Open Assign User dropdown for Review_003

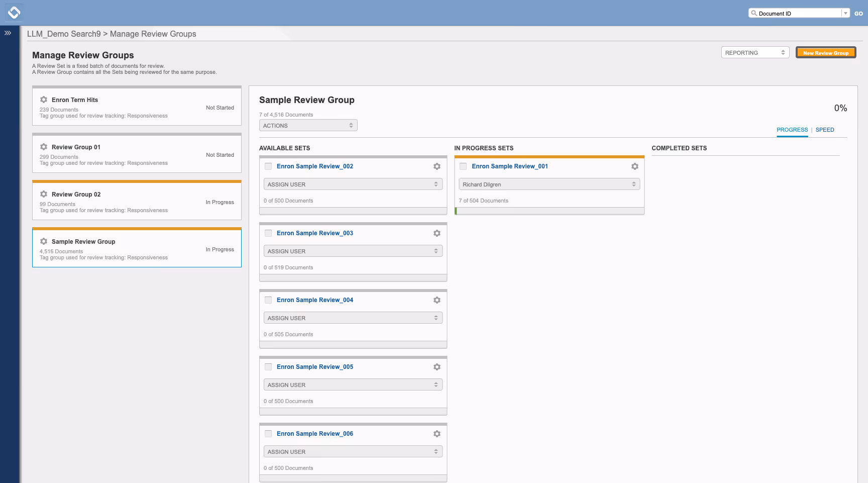pyautogui.click(x=353, y=251)
